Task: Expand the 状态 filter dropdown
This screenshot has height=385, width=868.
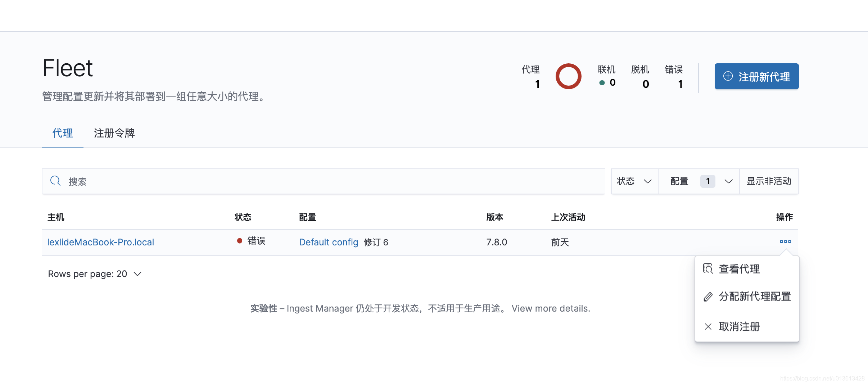Action: pyautogui.click(x=634, y=181)
